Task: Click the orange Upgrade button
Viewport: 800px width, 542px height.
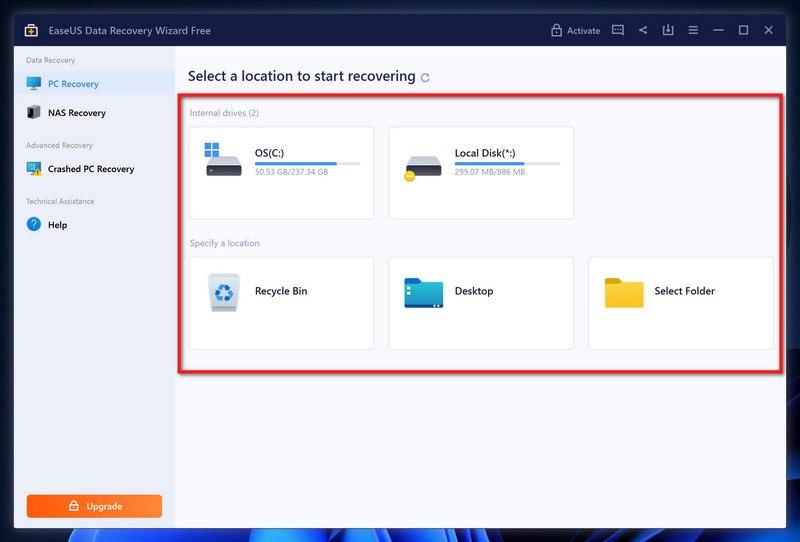Action: (x=94, y=506)
